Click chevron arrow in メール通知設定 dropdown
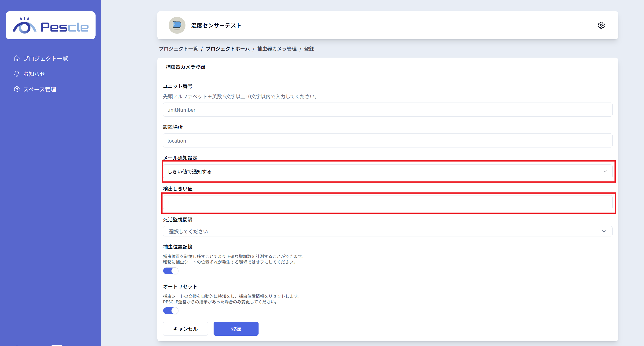Image resolution: width=644 pixels, height=346 pixels. [605, 172]
